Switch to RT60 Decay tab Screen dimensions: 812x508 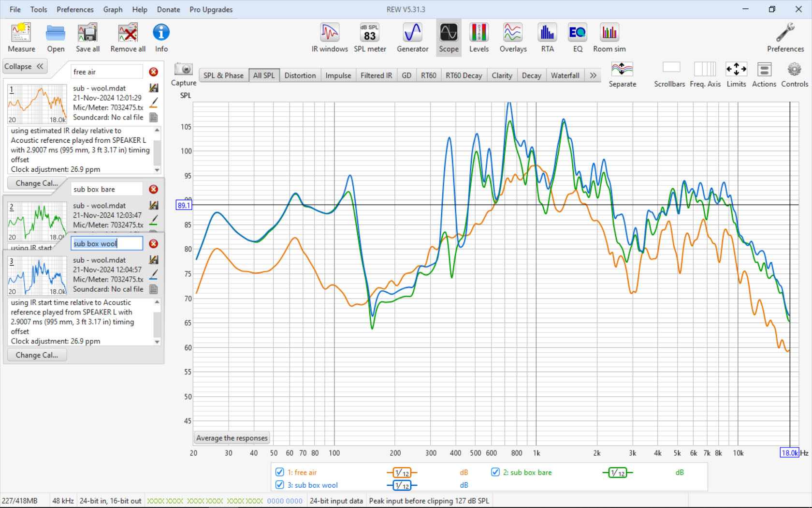click(x=464, y=75)
